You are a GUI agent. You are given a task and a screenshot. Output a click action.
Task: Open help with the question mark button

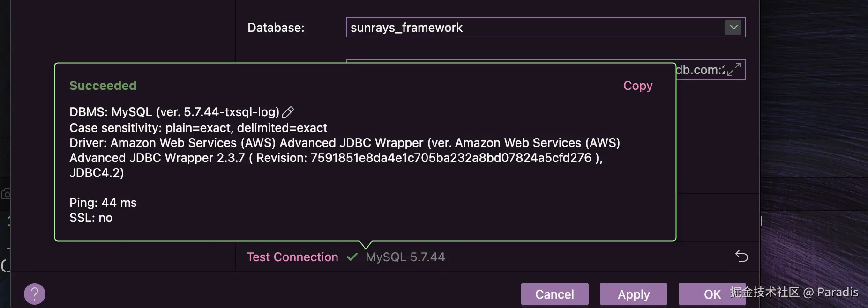tap(35, 294)
